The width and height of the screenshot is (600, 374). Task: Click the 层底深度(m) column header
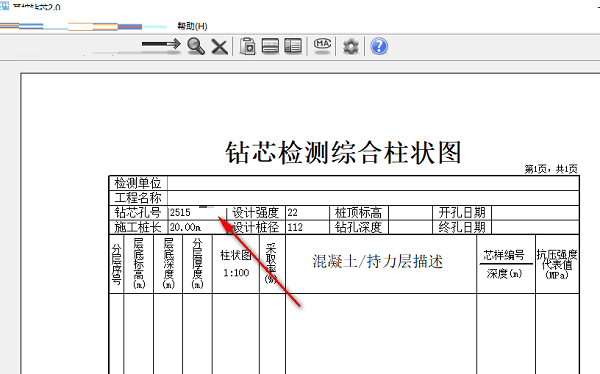(168, 264)
